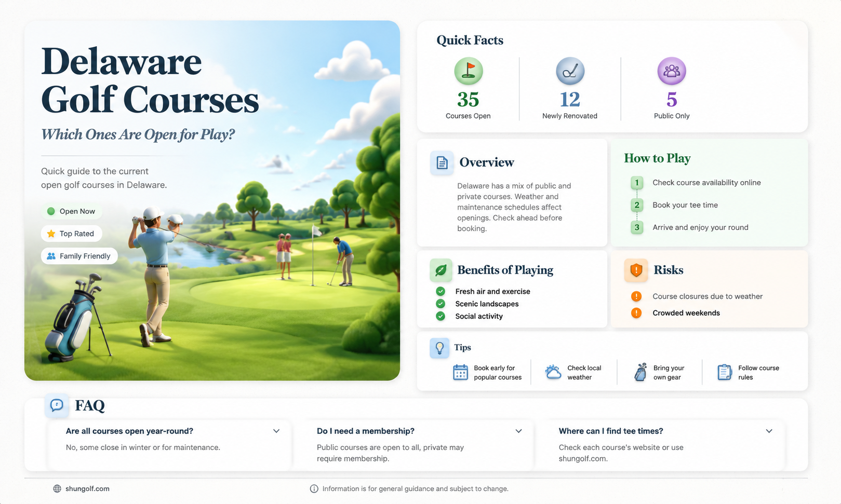Click the globe icon beside shungolf.com
Image resolution: width=841 pixels, height=504 pixels.
(57, 488)
